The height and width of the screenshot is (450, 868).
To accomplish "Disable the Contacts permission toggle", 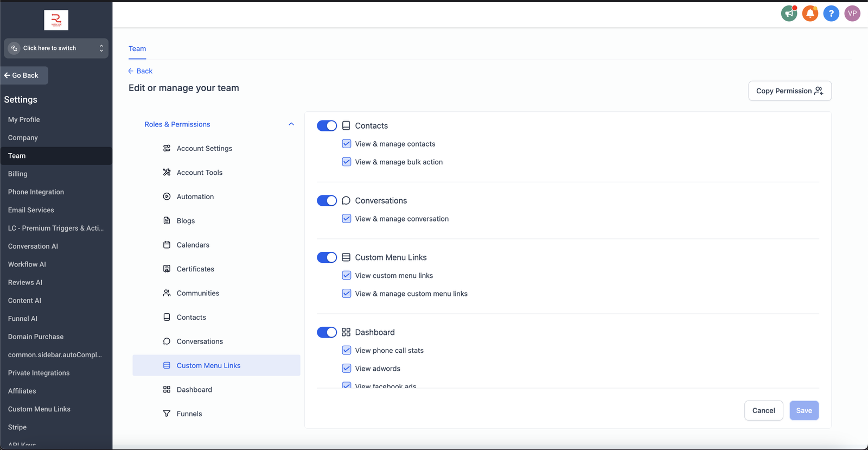I will point(327,126).
